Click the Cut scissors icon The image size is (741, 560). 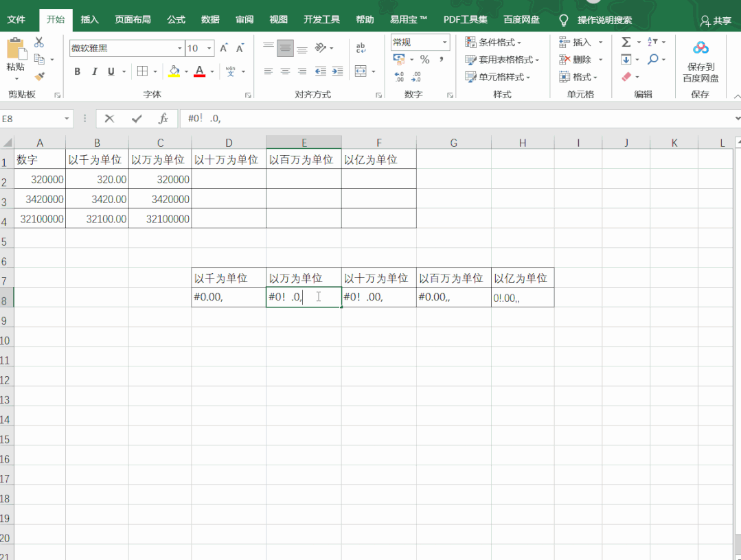click(39, 43)
